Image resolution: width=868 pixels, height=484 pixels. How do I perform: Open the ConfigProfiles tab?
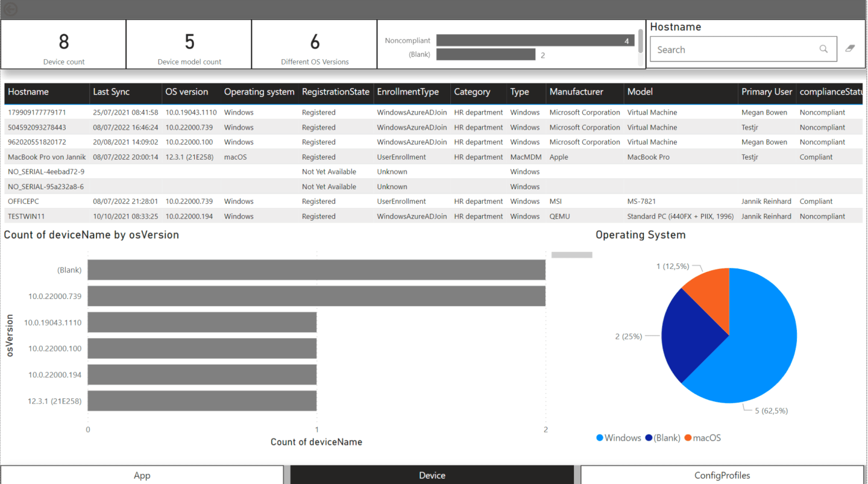[722, 476]
